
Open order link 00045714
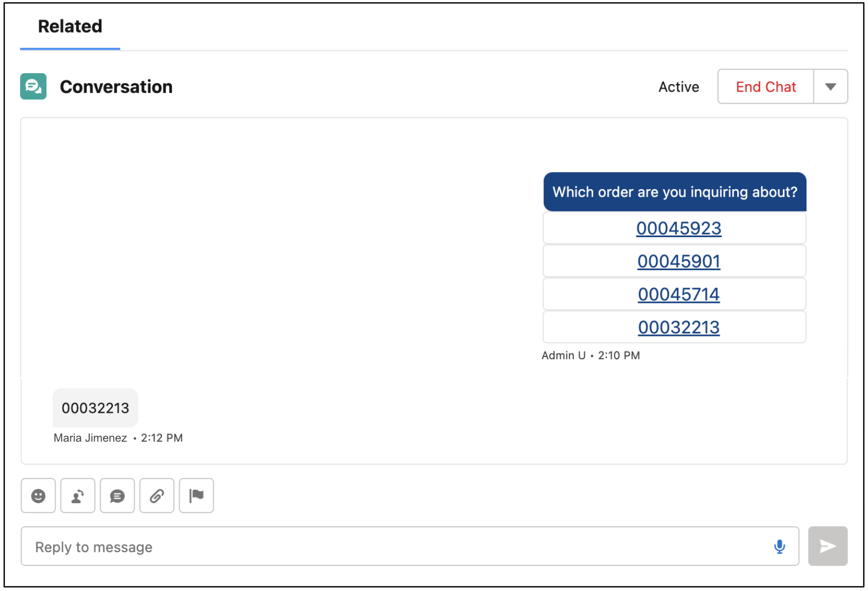point(678,294)
